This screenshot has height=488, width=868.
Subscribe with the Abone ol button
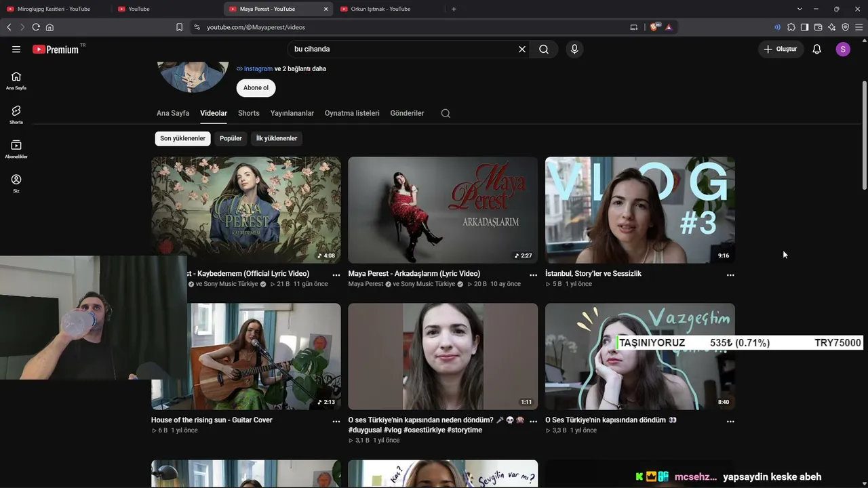click(256, 88)
